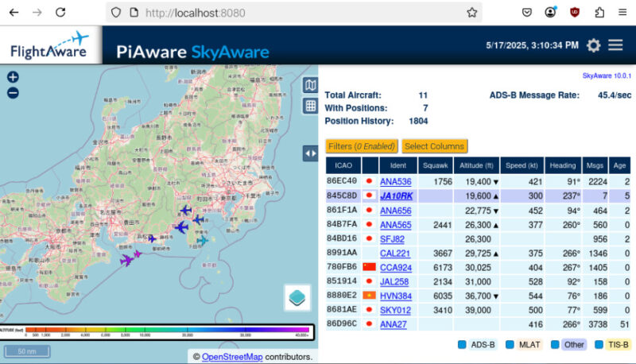Image resolution: width=636 pixels, height=364 pixels.
Task: Select ICAO cell 86EC40
Action: tap(342, 180)
